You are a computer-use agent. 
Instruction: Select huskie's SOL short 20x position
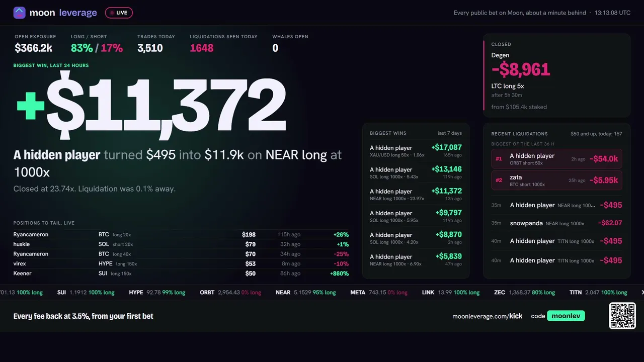click(181, 244)
